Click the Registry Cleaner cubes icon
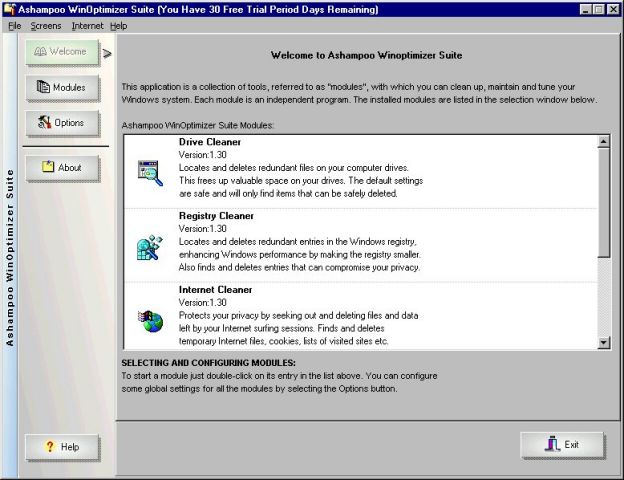 (150, 247)
